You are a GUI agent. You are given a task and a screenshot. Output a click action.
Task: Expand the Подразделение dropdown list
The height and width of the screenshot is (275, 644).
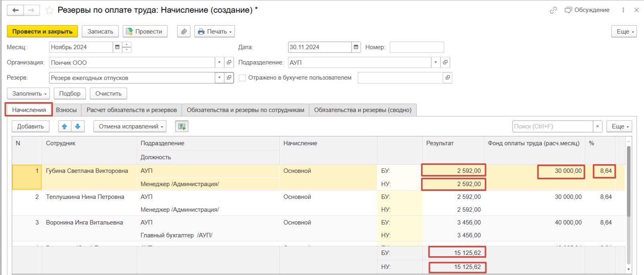click(436, 62)
